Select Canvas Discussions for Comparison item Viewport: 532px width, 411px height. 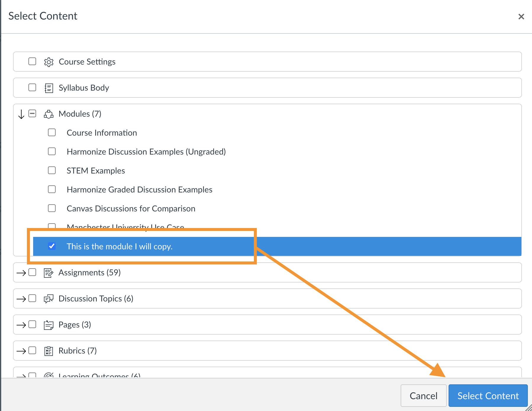131,208
